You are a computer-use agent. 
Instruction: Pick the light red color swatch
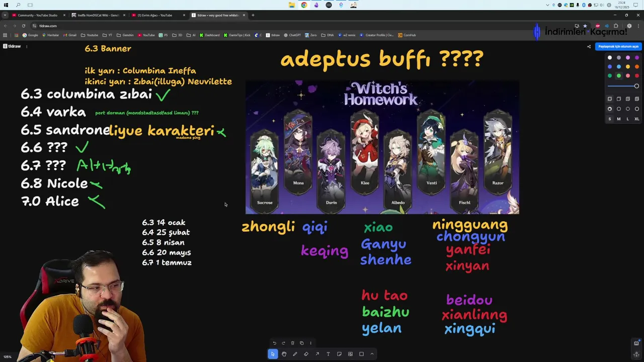coord(628,76)
